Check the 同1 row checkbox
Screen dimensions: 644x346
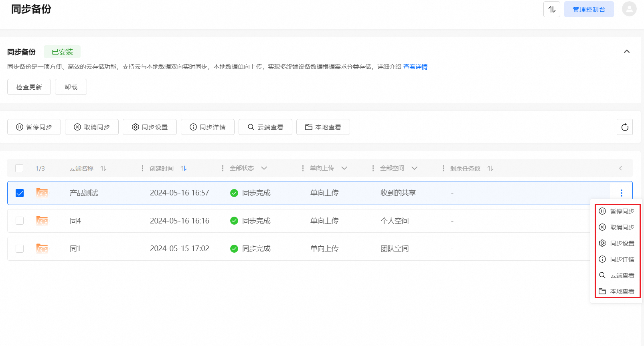point(20,249)
